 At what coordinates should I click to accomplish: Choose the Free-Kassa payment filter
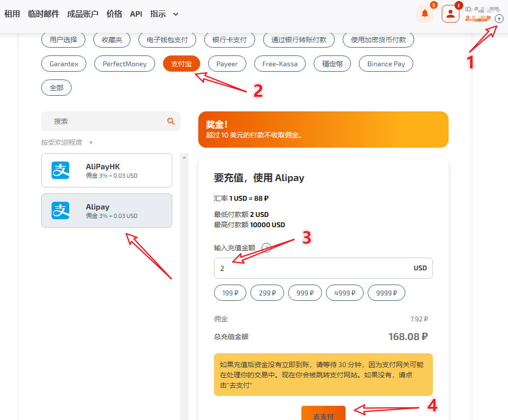tap(280, 64)
